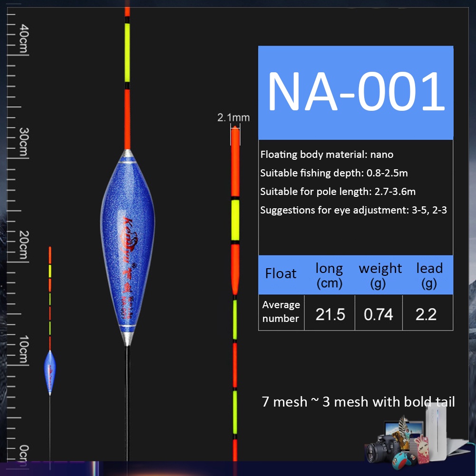The width and height of the screenshot is (476, 476).
Task: Click 'Suitable fishing depth' text line
Action: (334, 173)
